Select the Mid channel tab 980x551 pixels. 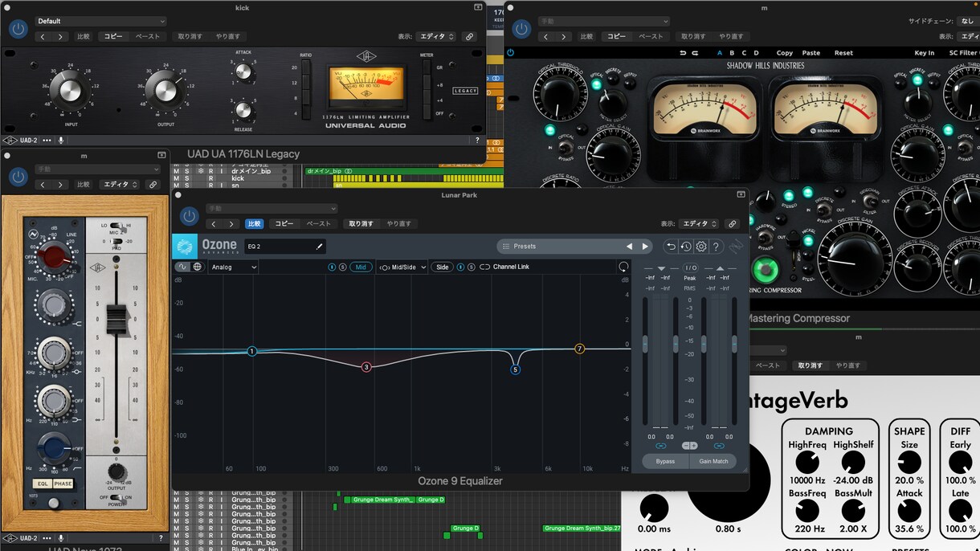(361, 267)
